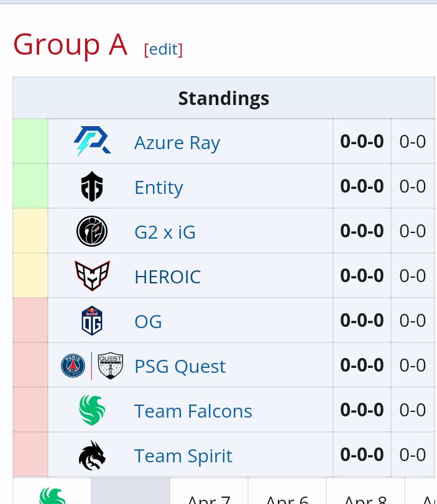This screenshot has width=437, height=504.
Task: Open the Entity team page link
Action: pyautogui.click(x=159, y=187)
